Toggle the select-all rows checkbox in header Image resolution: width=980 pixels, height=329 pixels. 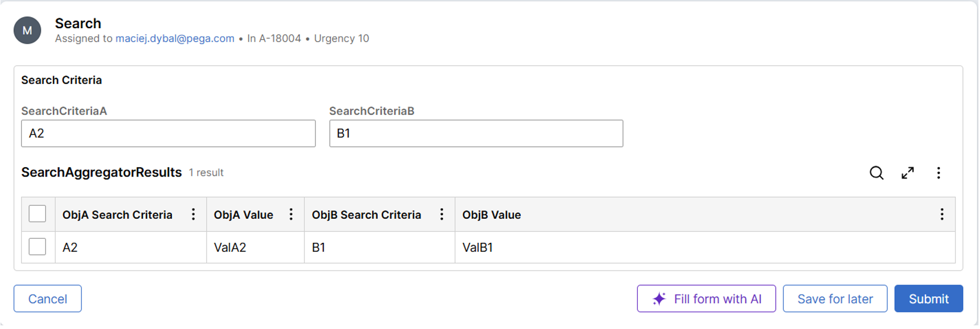[x=38, y=214]
